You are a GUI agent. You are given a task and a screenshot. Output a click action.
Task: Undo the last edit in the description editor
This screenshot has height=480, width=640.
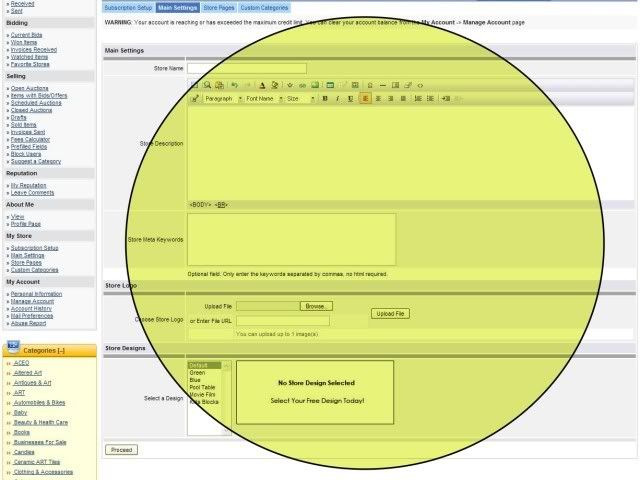pos(235,85)
